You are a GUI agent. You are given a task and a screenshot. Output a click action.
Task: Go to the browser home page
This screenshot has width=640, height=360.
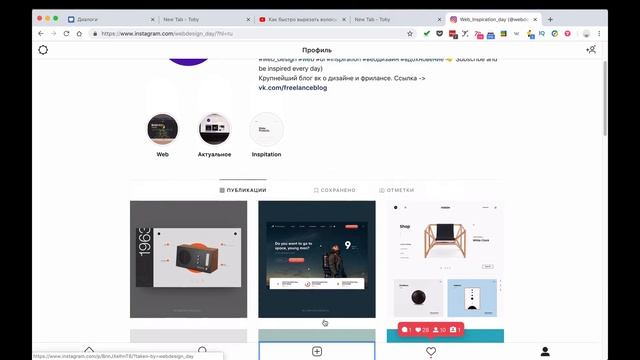[x=79, y=33]
